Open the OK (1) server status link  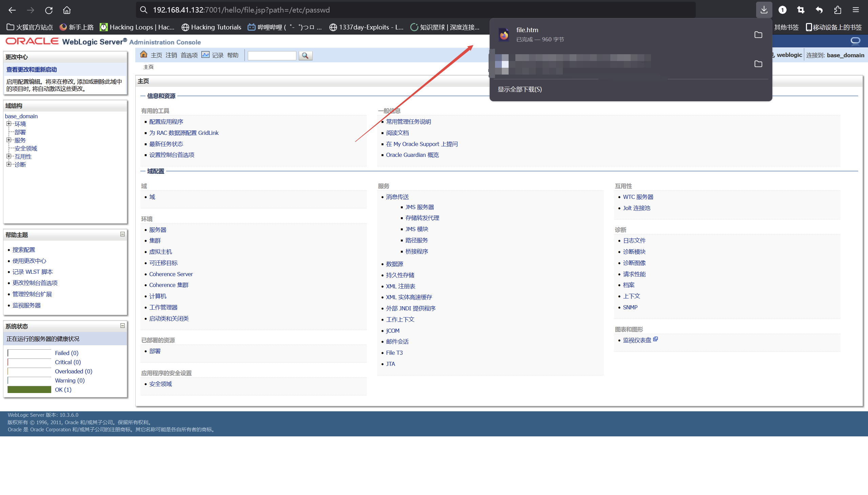pos(63,390)
